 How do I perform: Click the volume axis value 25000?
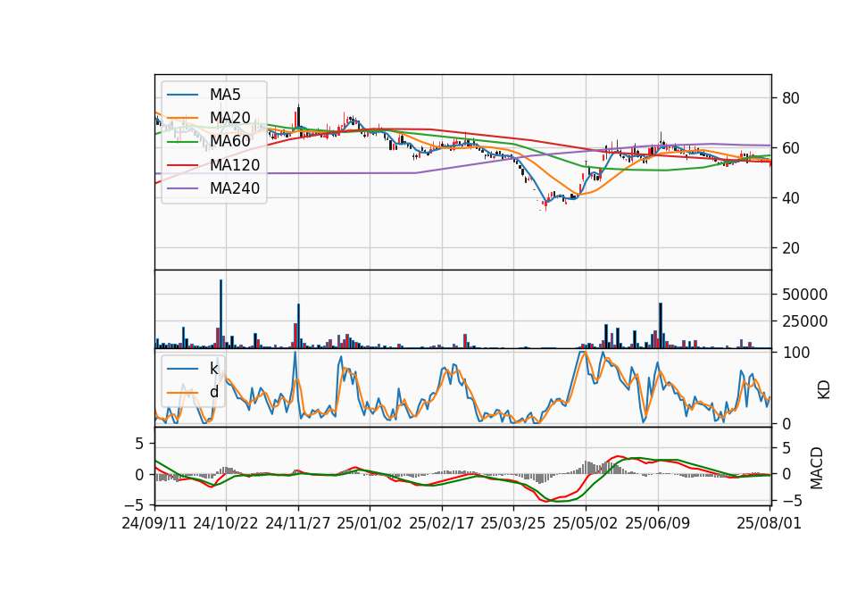(804, 321)
